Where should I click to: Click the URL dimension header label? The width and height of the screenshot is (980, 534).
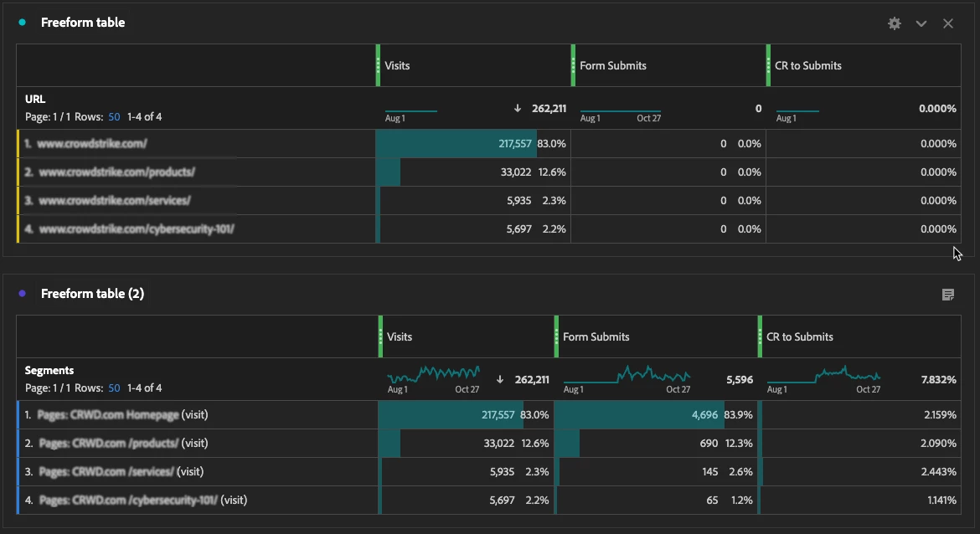[x=35, y=100]
